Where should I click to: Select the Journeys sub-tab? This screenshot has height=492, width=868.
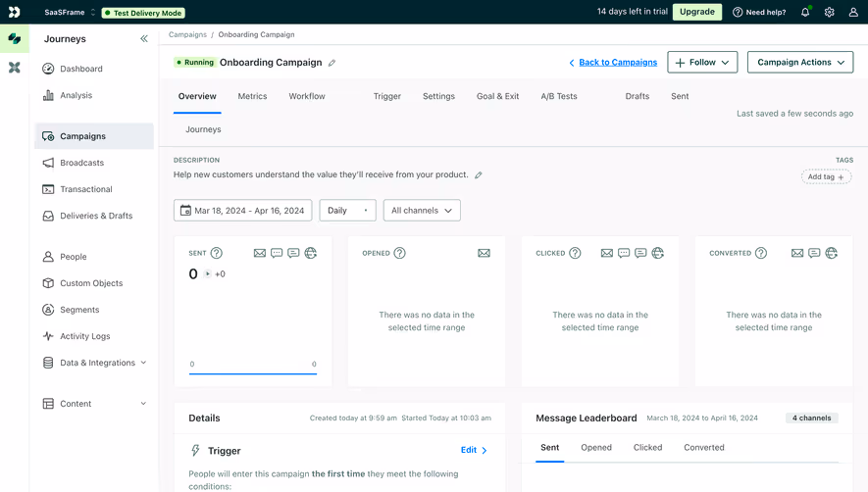click(203, 129)
